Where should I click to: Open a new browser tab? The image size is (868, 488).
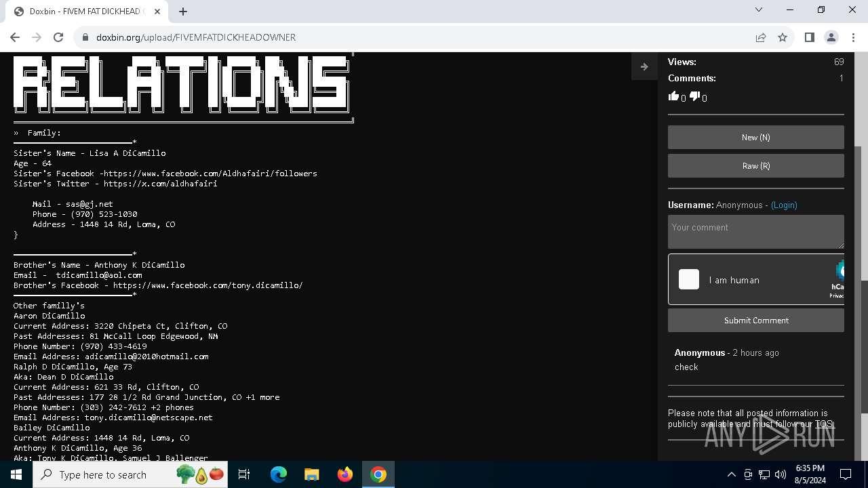point(183,11)
